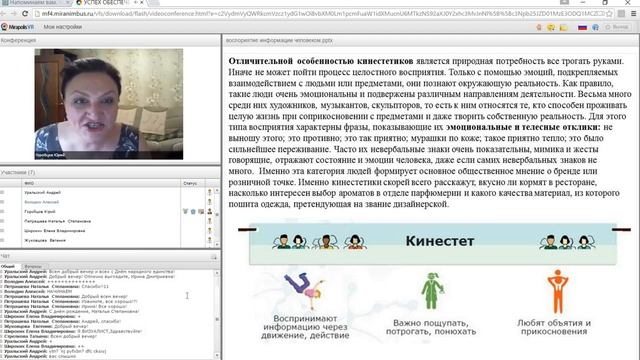This screenshot has width=640, height=360.
Task: Click the raise-hand icon in top toolbar
Action: tap(539, 27)
